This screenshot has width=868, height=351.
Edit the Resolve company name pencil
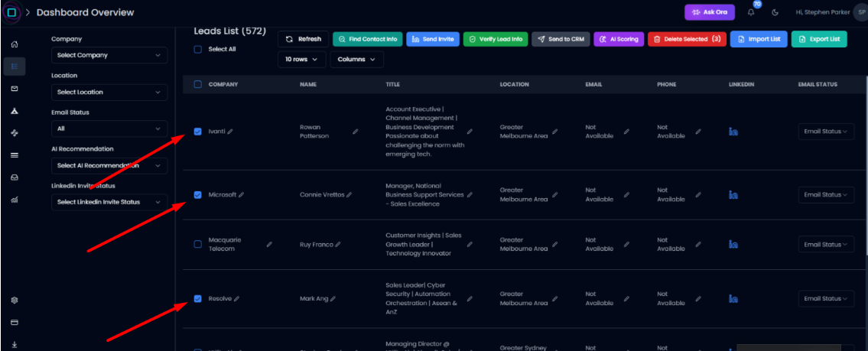click(236, 298)
